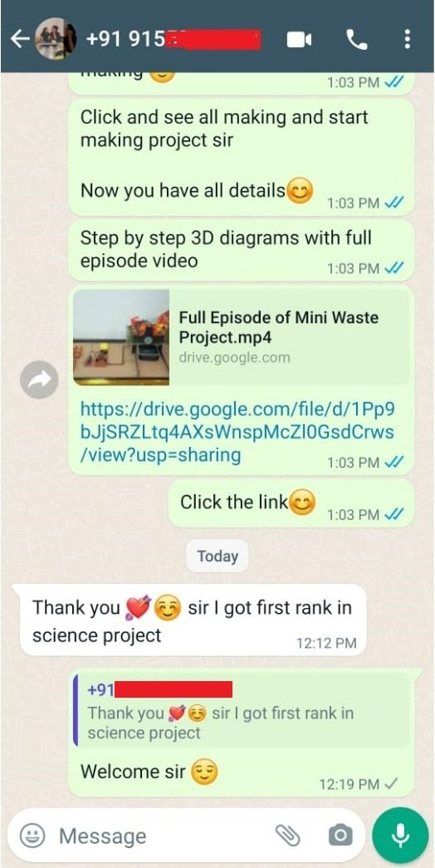Open Mini Waste Project video thumbnail

click(121, 337)
